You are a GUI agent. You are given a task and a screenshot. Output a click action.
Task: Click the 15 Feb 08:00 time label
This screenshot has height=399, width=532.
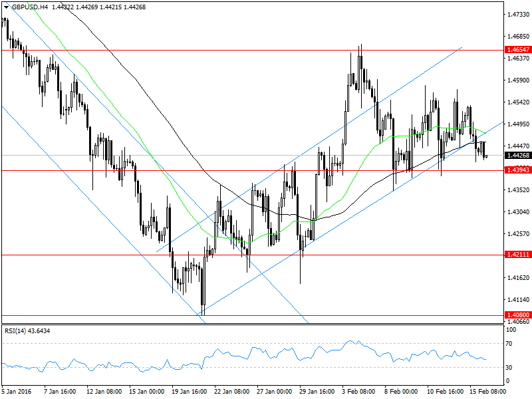click(x=488, y=392)
